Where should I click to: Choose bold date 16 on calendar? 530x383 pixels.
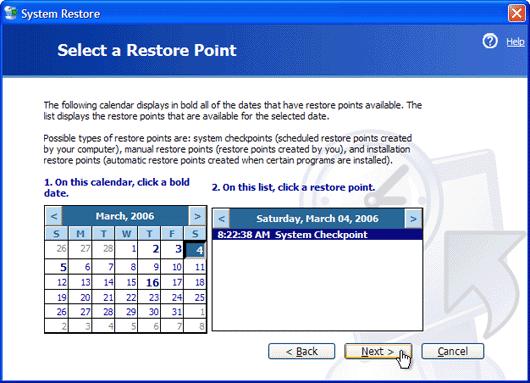[x=149, y=283]
